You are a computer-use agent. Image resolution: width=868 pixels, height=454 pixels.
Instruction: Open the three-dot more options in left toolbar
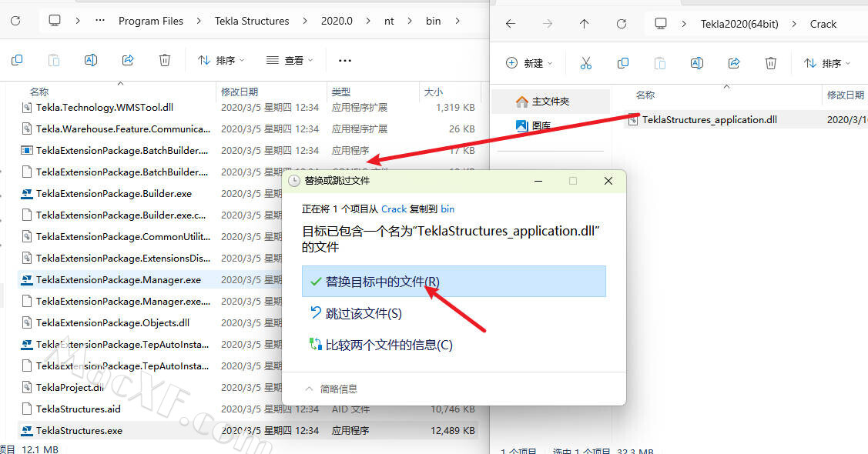point(344,60)
